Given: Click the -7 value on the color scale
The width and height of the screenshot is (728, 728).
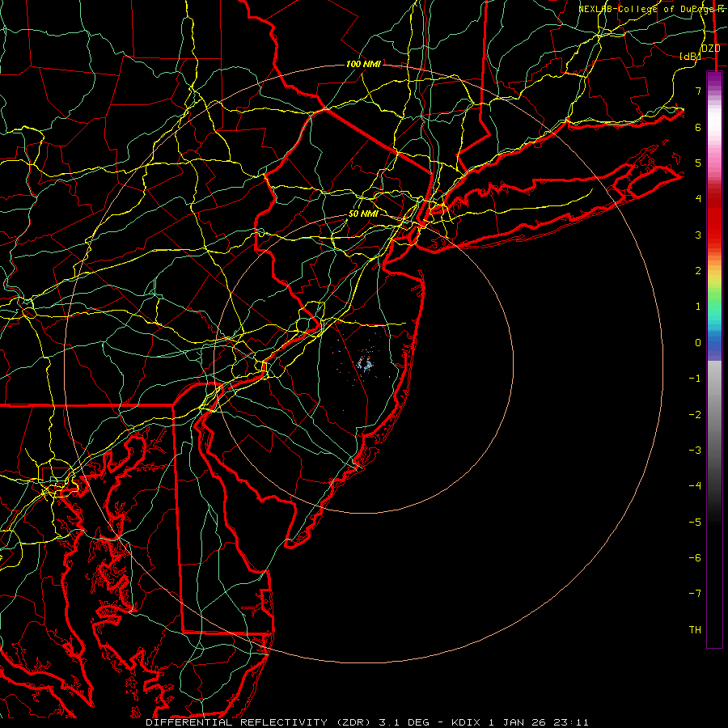Looking at the screenshot, I should click(695, 594).
